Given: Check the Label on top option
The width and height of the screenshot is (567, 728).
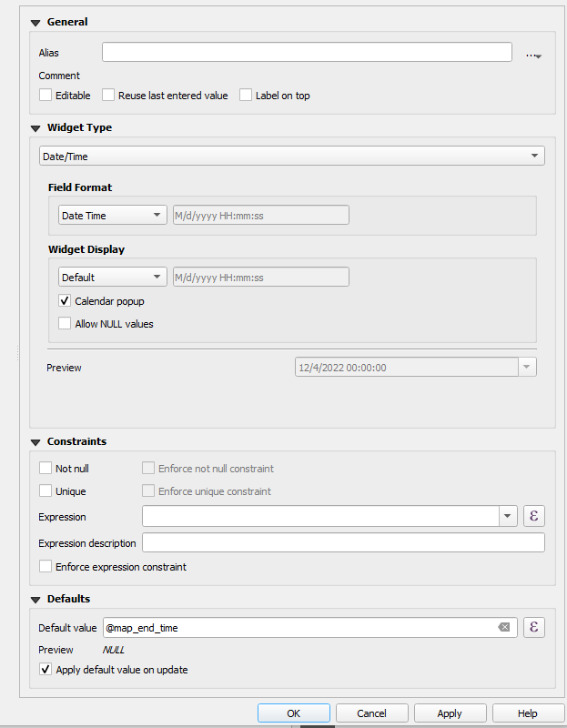Looking at the screenshot, I should [245, 95].
